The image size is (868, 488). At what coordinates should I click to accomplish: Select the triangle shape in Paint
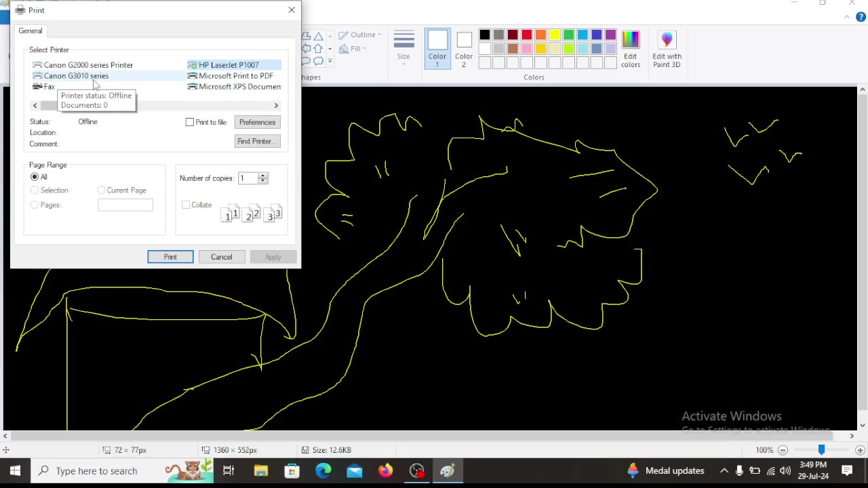point(318,36)
